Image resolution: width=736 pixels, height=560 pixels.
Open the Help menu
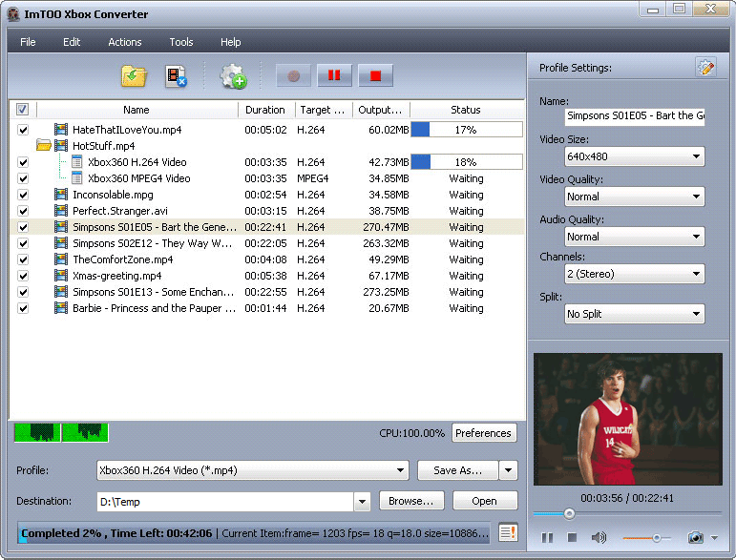pos(230,42)
